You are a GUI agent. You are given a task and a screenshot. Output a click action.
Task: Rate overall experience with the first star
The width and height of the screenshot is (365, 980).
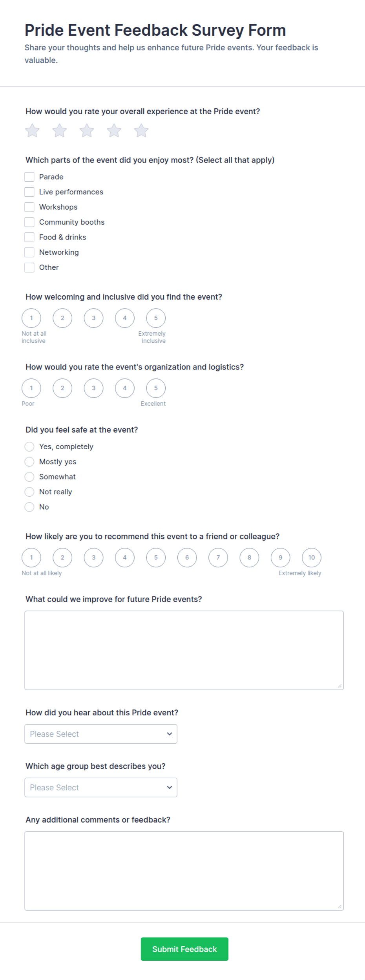tap(32, 130)
